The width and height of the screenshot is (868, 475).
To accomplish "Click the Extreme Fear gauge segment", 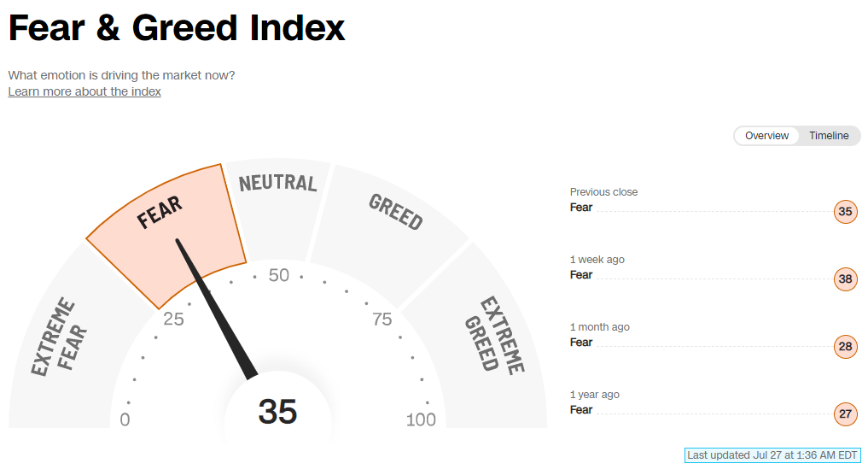I will tap(60, 342).
